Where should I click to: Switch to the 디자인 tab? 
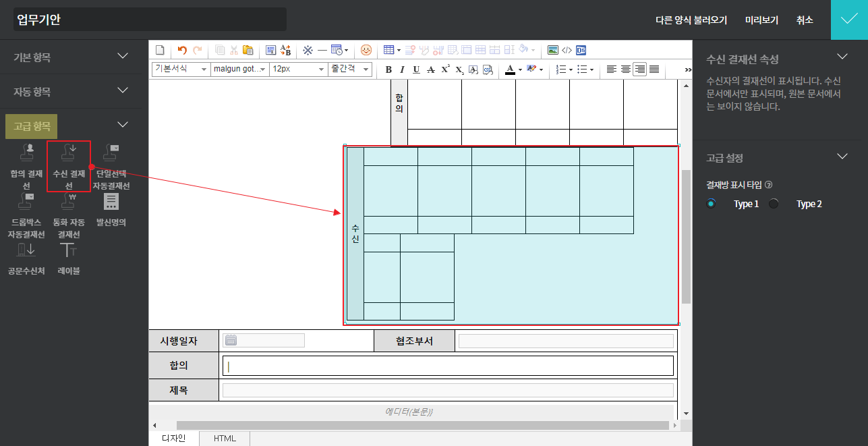(174, 439)
